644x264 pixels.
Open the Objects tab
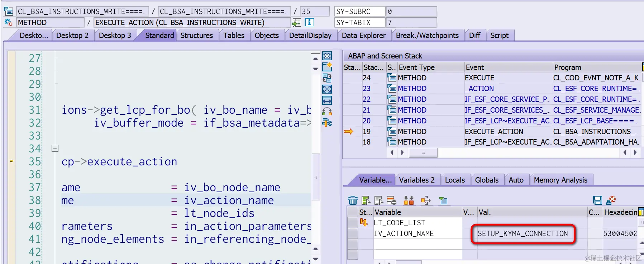pos(267,36)
